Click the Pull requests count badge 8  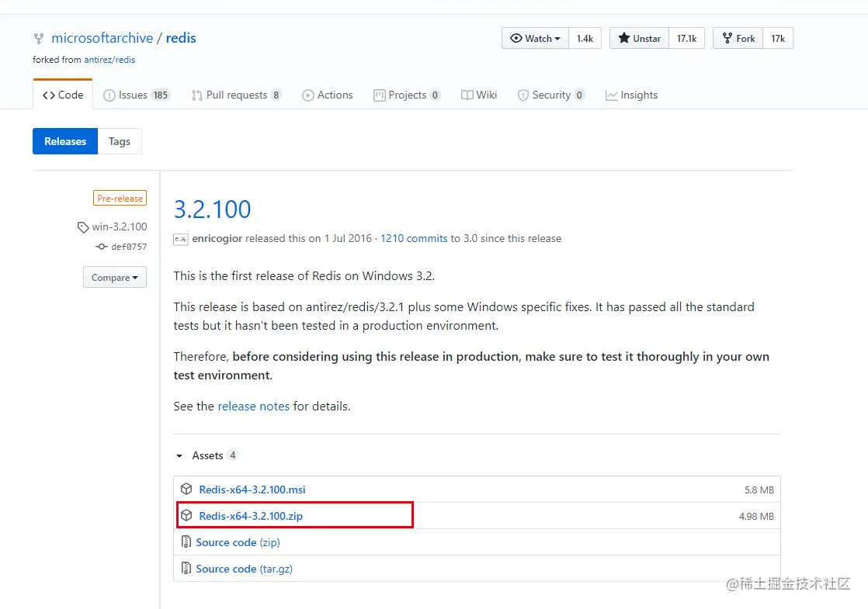[x=276, y=95]
